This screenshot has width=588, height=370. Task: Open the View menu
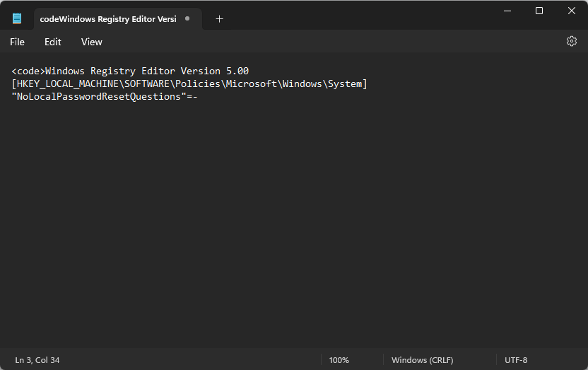[x=91, y=42]
